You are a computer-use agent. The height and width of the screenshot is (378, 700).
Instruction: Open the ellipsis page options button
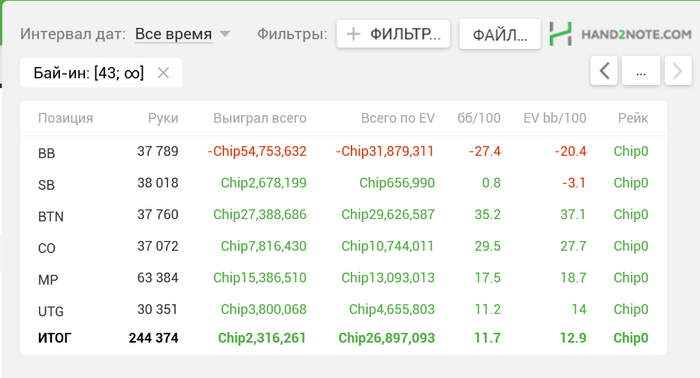click(x=641, y=71)
